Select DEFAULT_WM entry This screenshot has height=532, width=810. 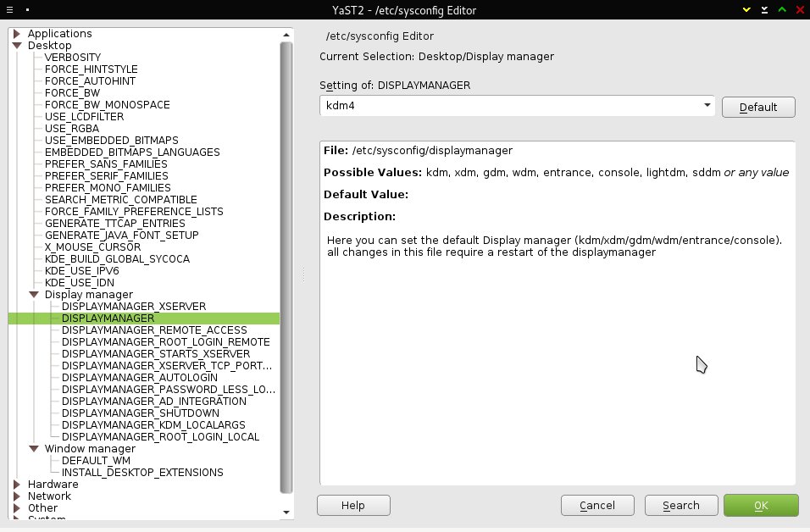96,461
